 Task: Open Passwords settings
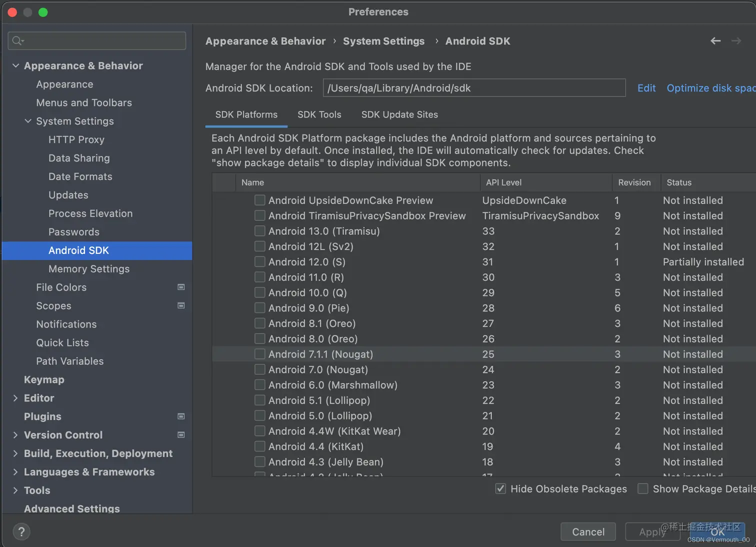coord(74,232)
